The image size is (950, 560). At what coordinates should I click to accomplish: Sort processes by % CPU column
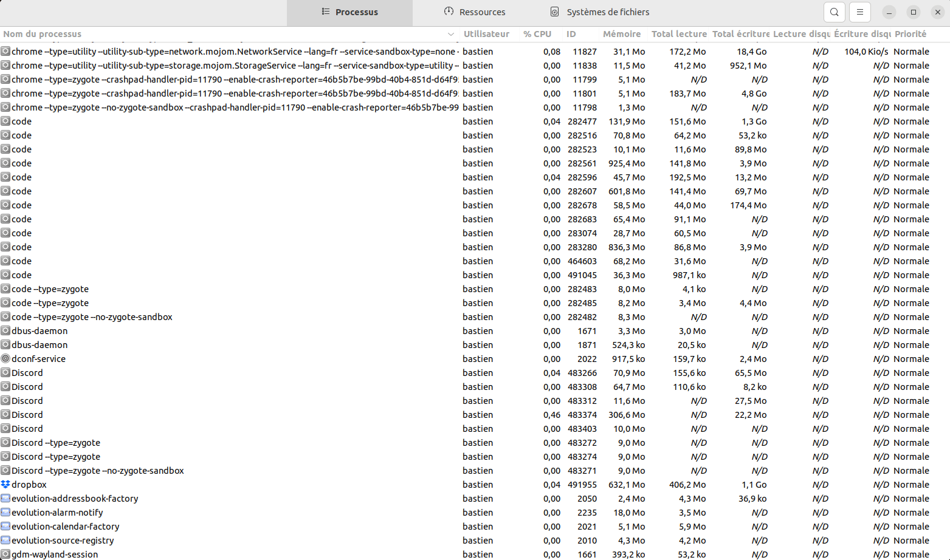[x=537, y=34]
